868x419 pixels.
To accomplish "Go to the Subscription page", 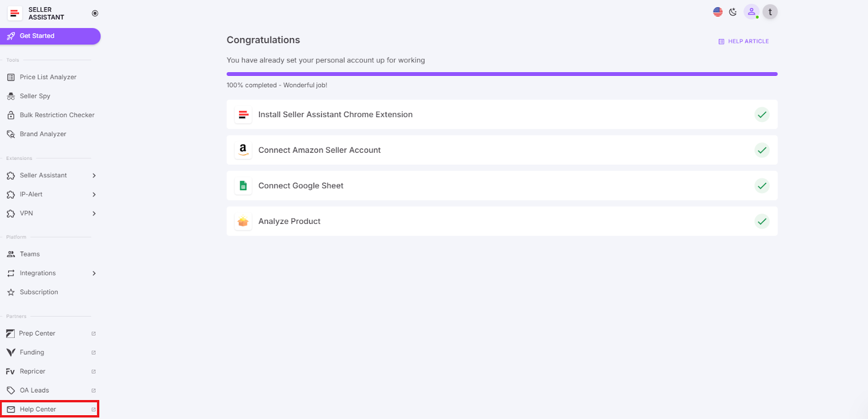I will click(x=39, y=292).
